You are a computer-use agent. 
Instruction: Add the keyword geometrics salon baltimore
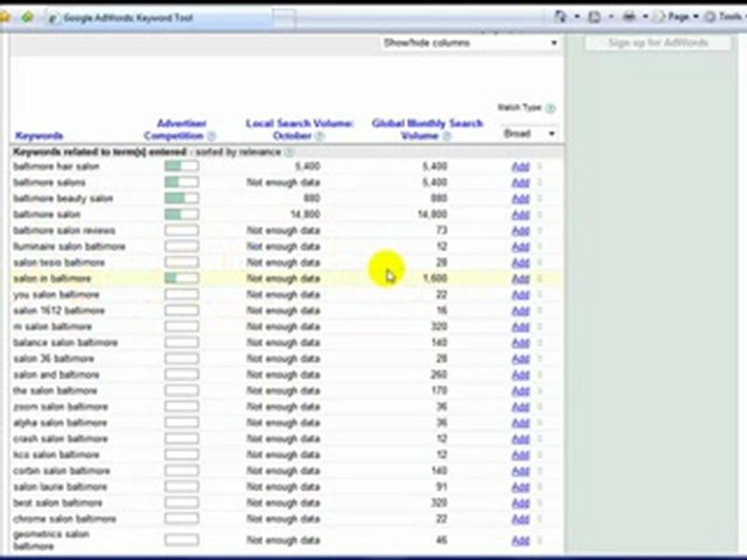521,540
